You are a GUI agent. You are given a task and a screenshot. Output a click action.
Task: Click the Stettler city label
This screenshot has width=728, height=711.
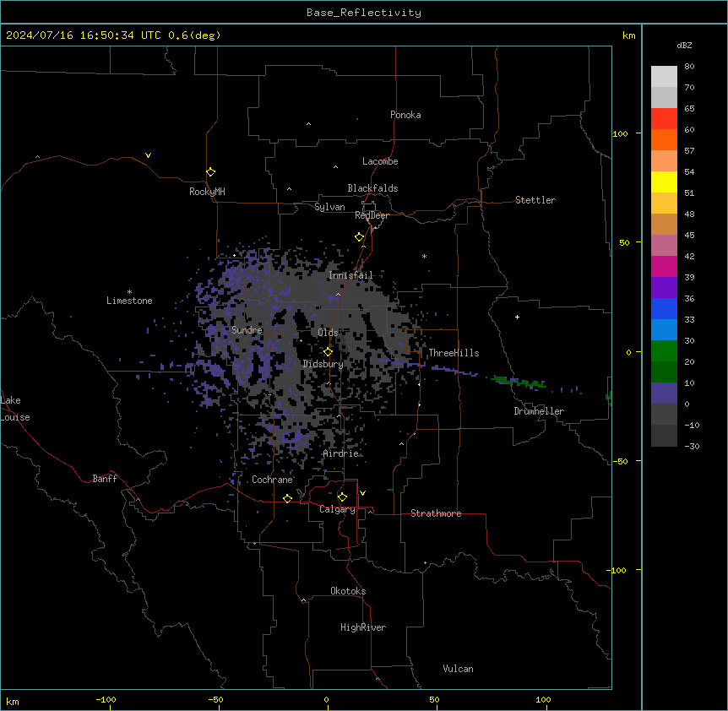coord(535,200)
